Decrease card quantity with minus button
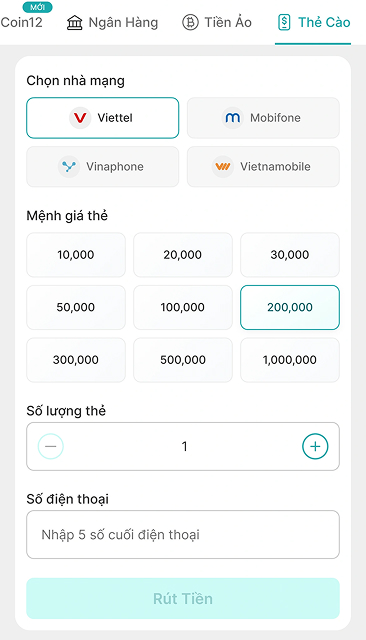The height and width of the screenshot is (640, 366). point(51,446)
